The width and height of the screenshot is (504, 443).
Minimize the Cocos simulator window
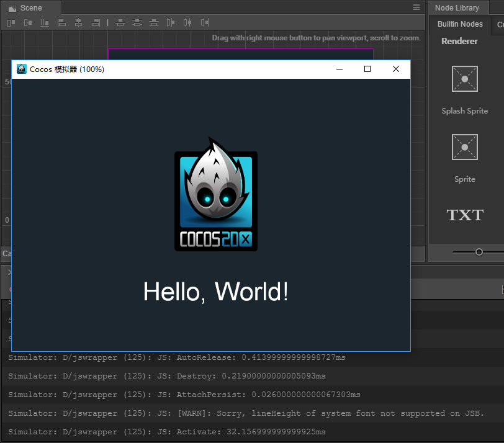pyautogui.click(x=340, y=69)
